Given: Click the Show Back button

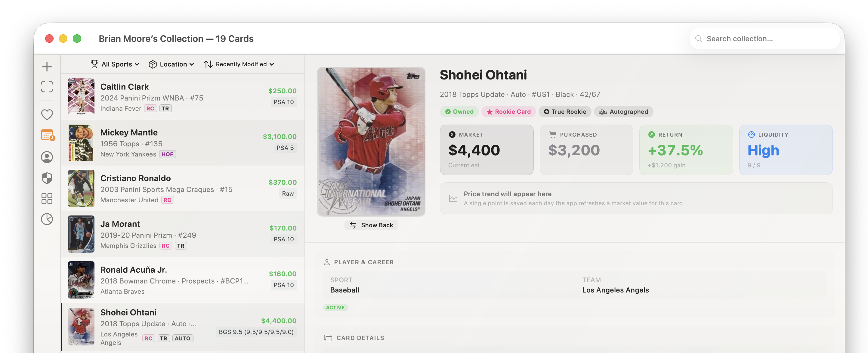Looking at the screenshot, I should [x=371, y=225].
